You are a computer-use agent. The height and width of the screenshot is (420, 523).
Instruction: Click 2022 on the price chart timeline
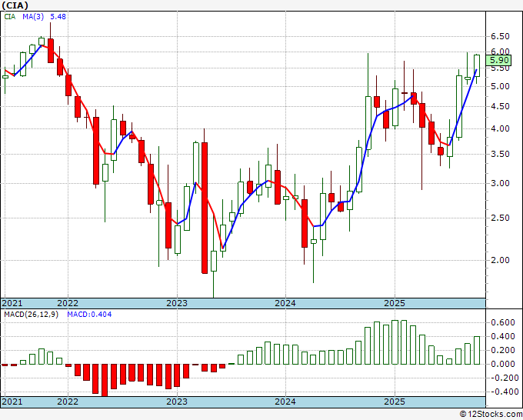click(68, 303)
